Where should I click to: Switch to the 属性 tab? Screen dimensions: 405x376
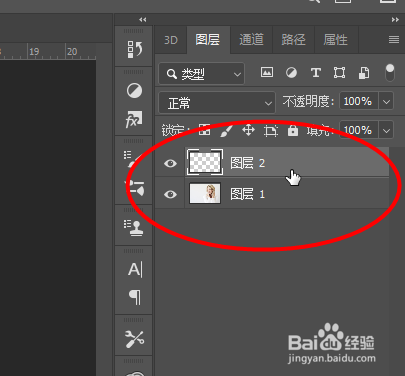(336, 40)
